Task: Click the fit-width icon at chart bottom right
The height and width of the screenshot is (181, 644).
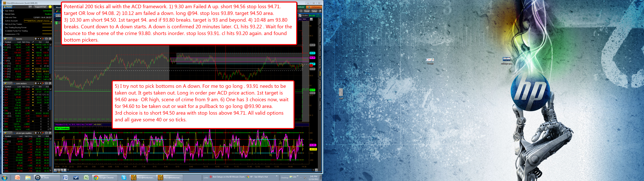Action: (x=316, y=170)
